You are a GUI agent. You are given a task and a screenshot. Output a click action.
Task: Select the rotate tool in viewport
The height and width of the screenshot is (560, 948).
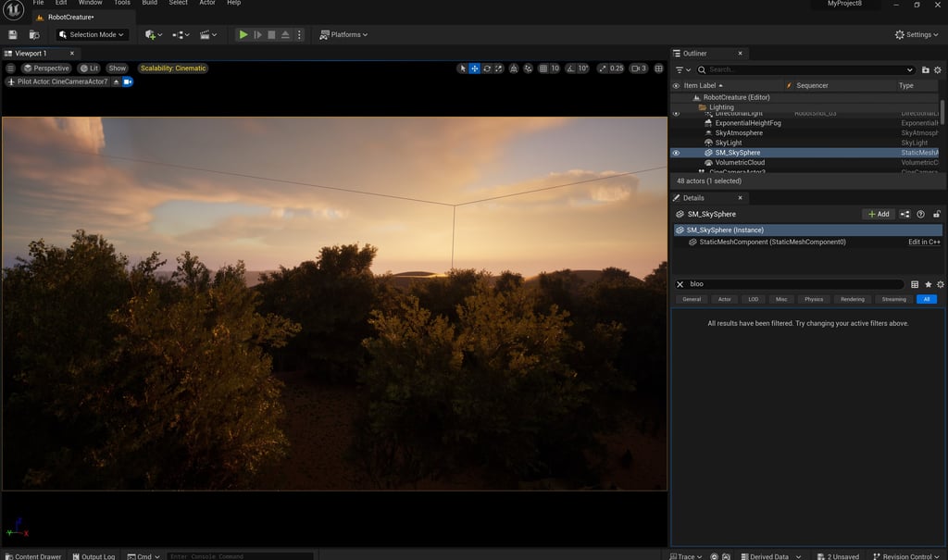[x=487, y=68]
